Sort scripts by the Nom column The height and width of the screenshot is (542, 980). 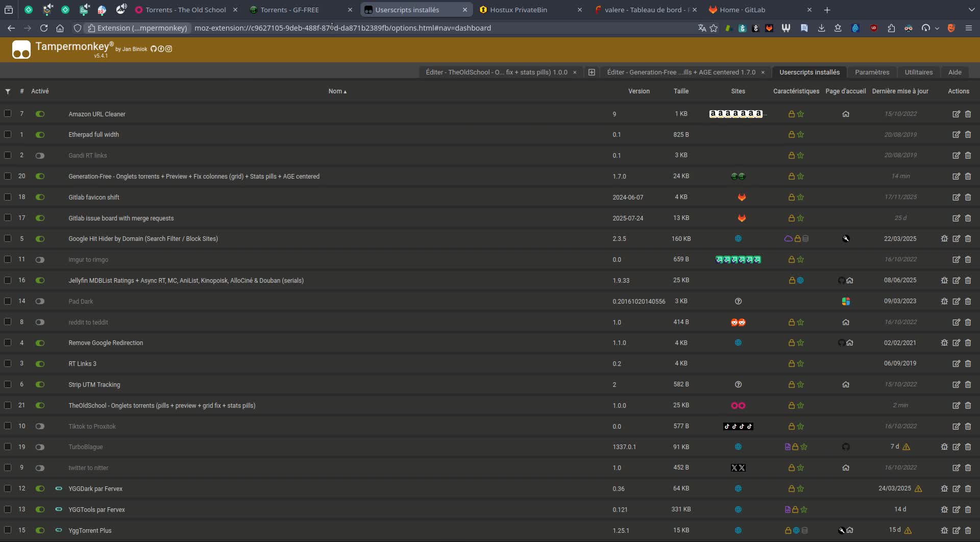tap(337, 91)
